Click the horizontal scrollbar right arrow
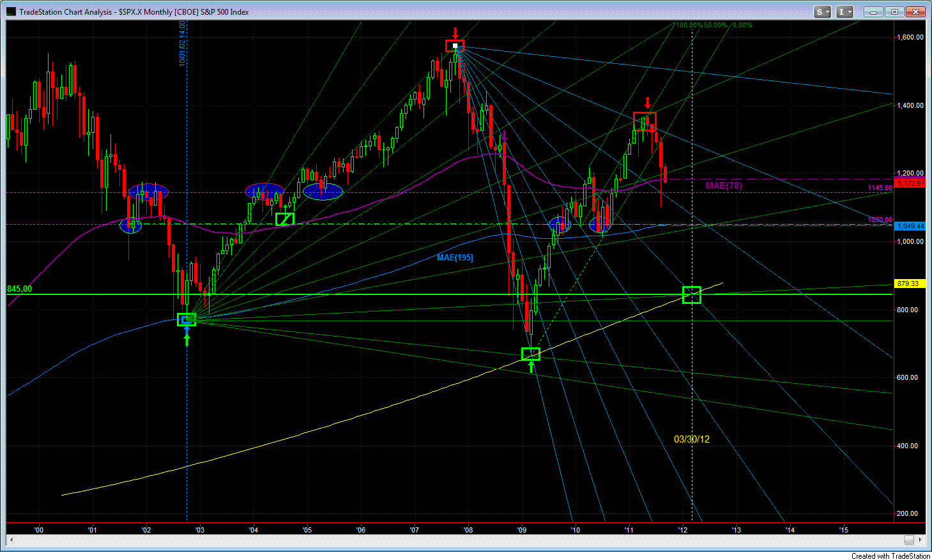 point(921,541)
